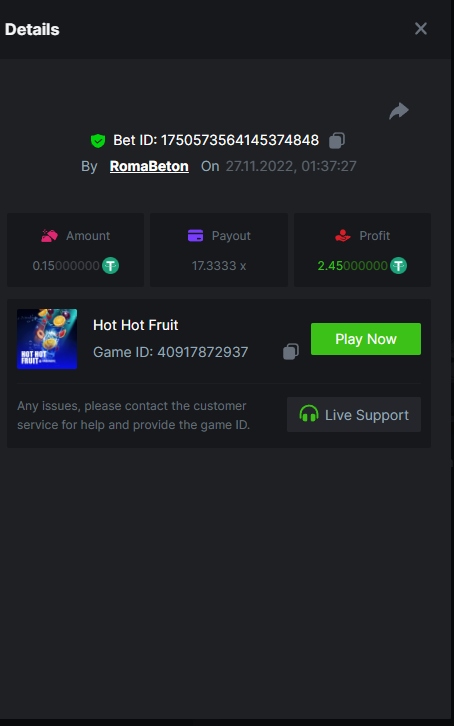Click the Tether coin icon beside the Profit value

(x=398, y=266)
